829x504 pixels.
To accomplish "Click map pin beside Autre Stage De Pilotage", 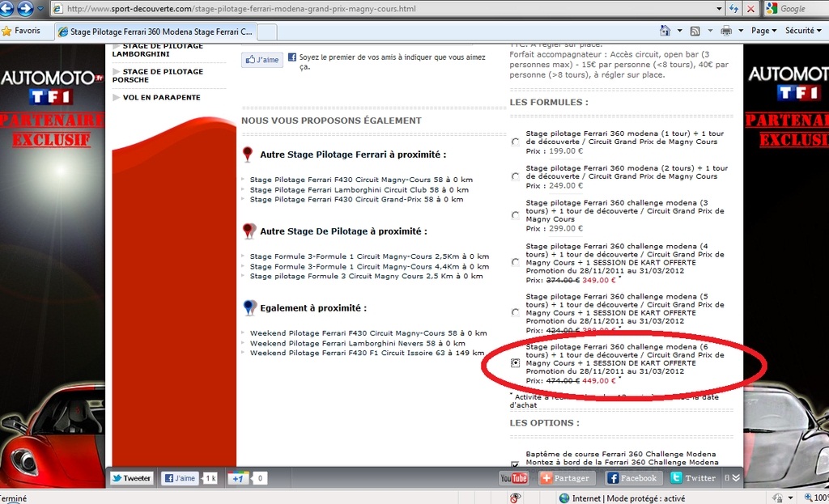I will (248, 231).
